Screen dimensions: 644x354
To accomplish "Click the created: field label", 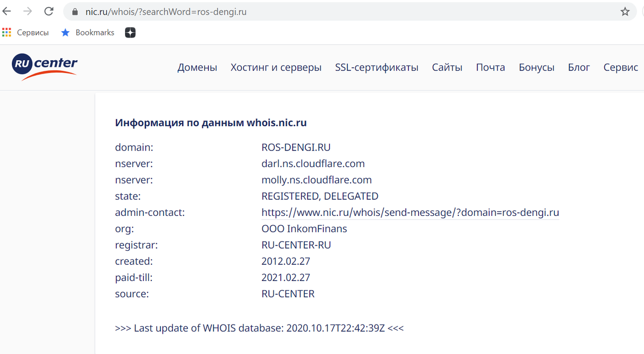I will coord(134,262).
